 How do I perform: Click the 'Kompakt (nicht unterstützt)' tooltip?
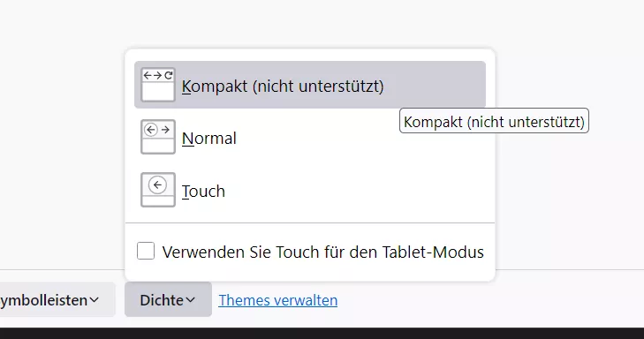[x=494, y=121]
